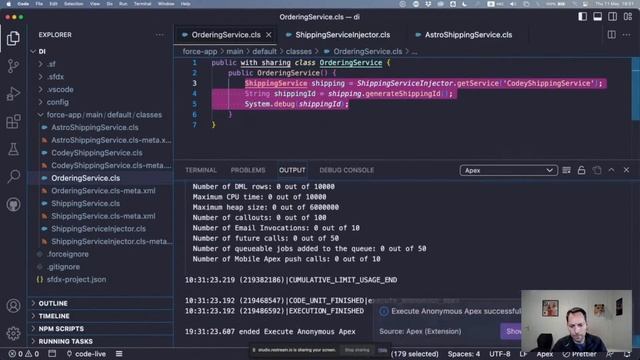Viewport: 640px width, 360px height.
Task: Open AstroShippingService.cls editor tab
Action: click(468, 35)
